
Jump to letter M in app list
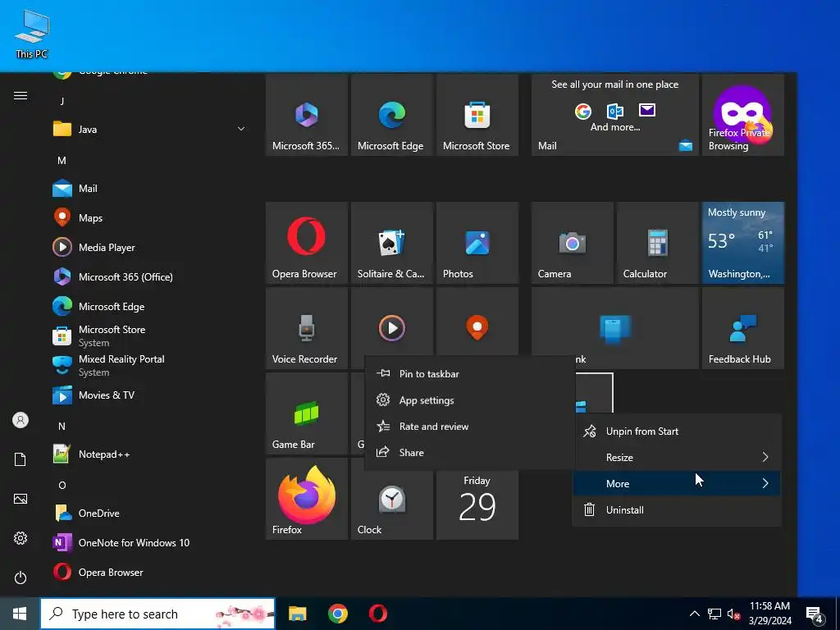tap(62, 160)
